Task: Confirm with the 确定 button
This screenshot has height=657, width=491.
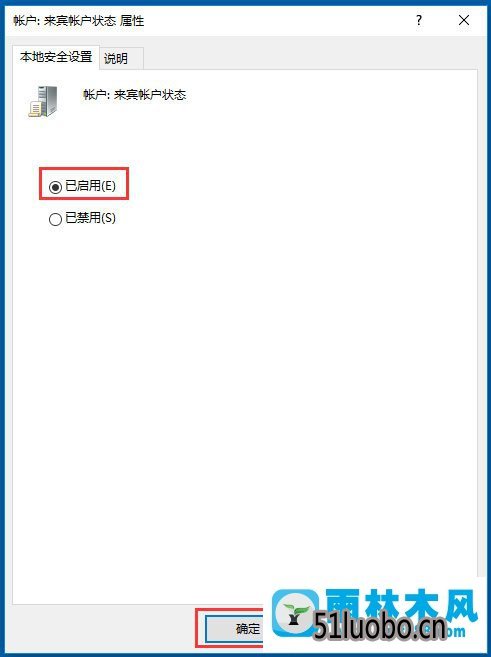Action: [235, 629]
